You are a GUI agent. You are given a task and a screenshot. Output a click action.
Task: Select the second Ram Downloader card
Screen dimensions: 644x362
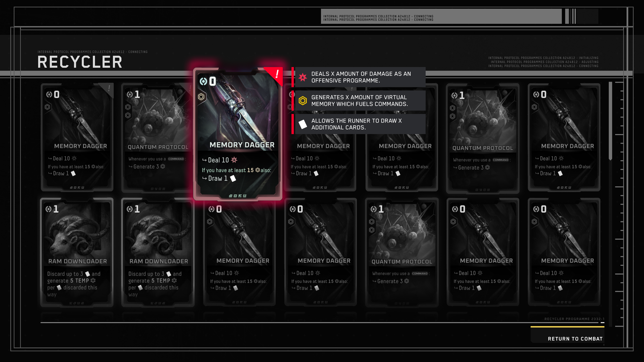(x=158, y=252)
